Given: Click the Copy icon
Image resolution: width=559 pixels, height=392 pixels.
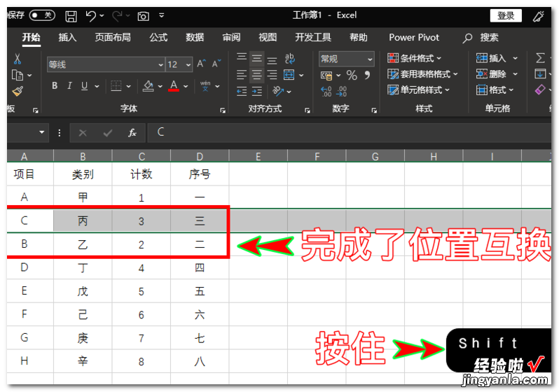Looking at the screenshot, I should (x=18, y=75).
